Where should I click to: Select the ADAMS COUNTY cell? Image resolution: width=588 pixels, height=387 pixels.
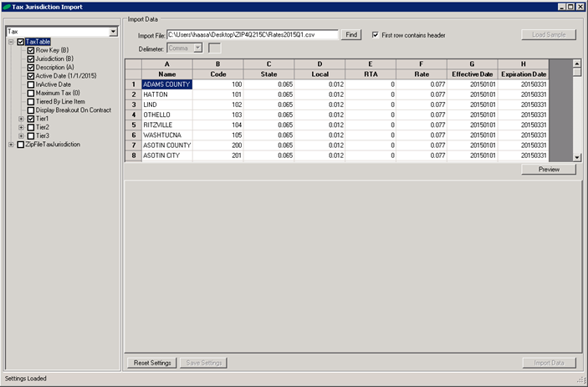pyautogui.click(x=167, y=84)
